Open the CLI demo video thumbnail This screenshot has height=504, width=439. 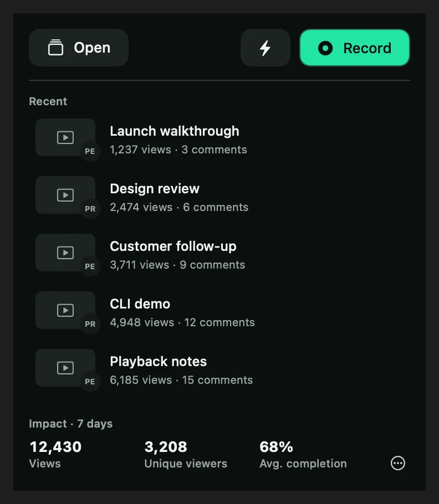click(x=65, y=310)
